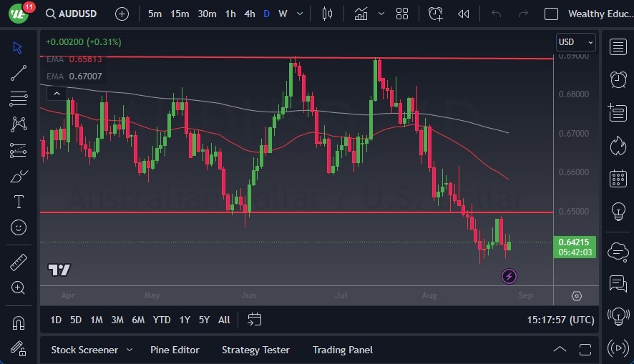
Task: Set chart range to YTD
Action: click(x=162, y=320)
